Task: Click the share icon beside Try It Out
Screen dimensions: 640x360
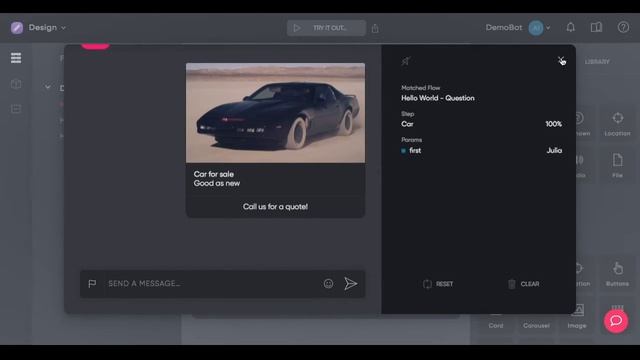Action: (375, 29)
